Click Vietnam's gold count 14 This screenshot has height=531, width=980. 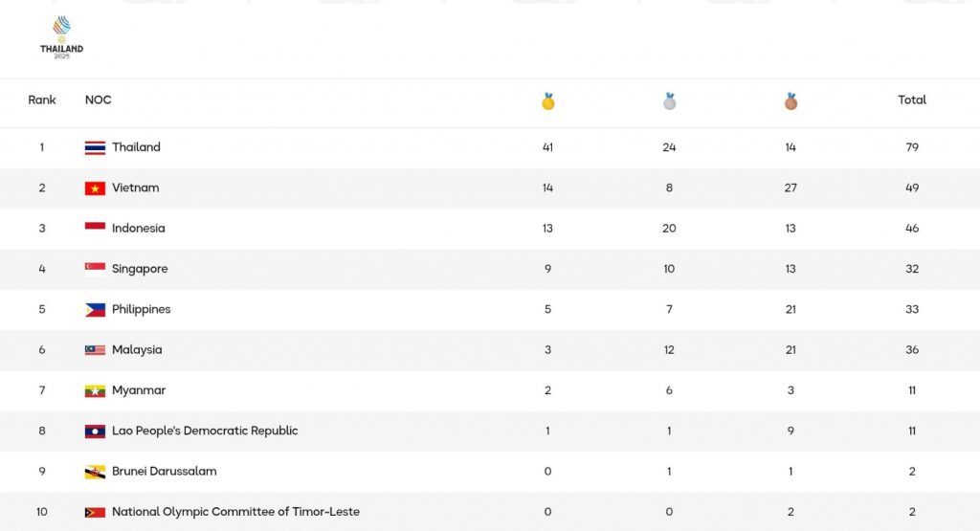[x=548, y=188]
